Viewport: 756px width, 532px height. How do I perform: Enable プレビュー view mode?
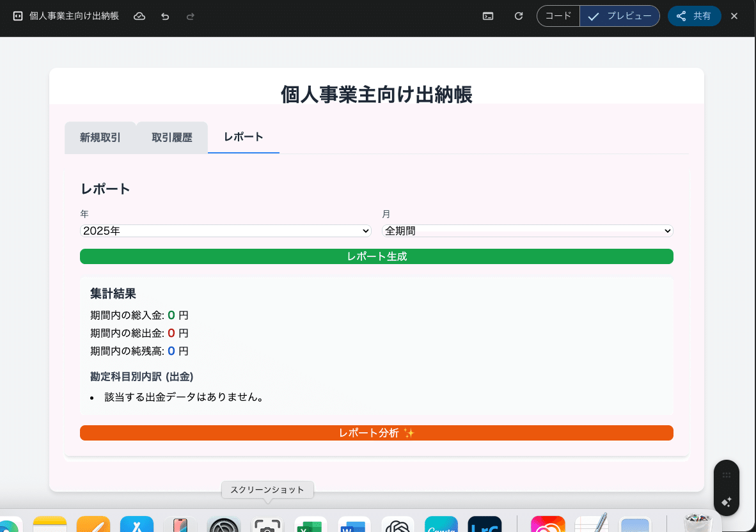click(x=619, y=16)
